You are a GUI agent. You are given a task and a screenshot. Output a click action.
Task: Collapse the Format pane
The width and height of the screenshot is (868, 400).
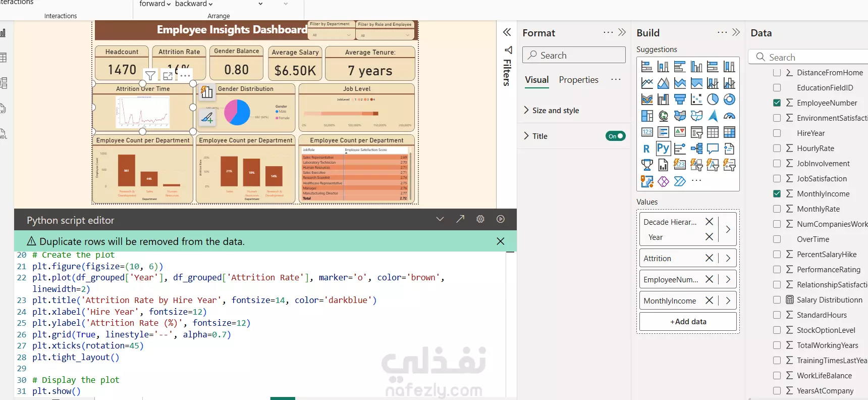[x=622, y=32]
